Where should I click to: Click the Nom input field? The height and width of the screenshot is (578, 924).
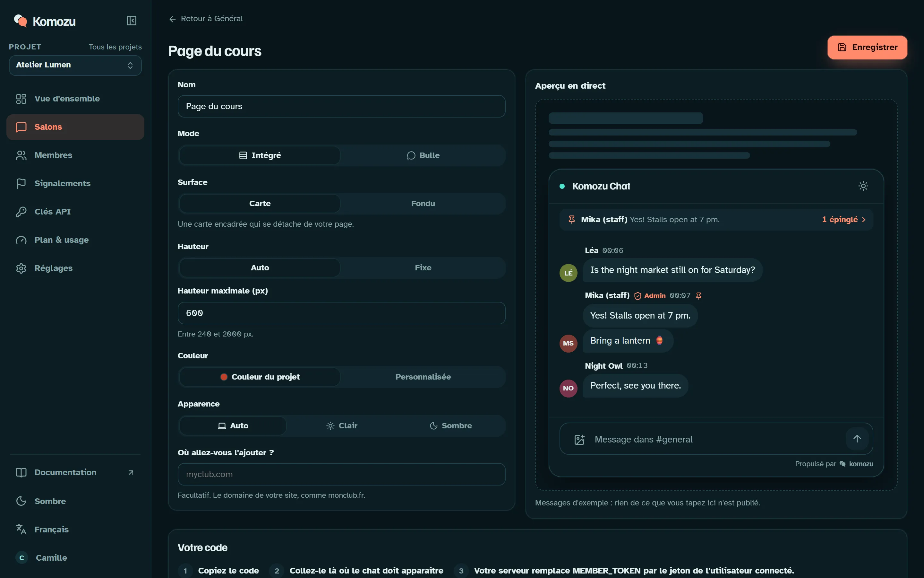341,106
